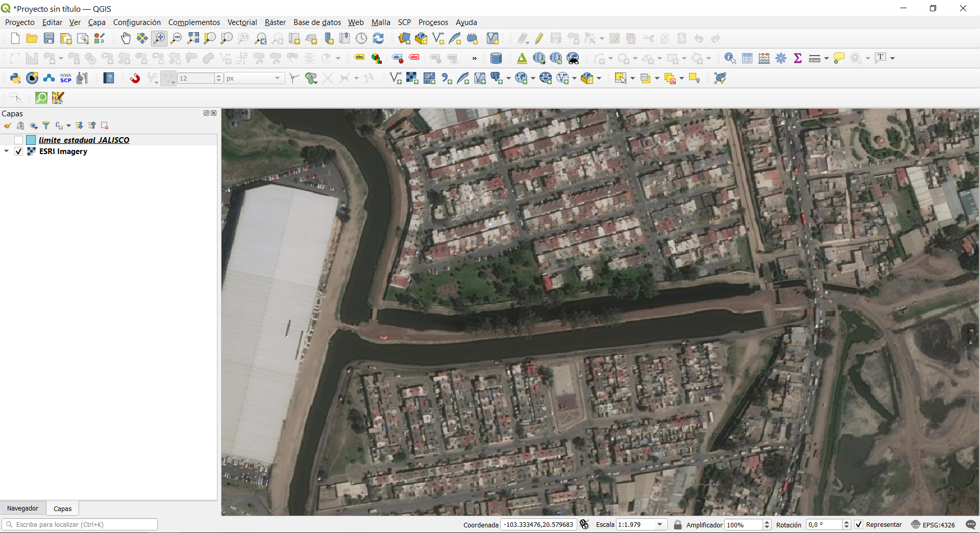
Task: Open the temporal controller clock icon
Action: [361, 38]
